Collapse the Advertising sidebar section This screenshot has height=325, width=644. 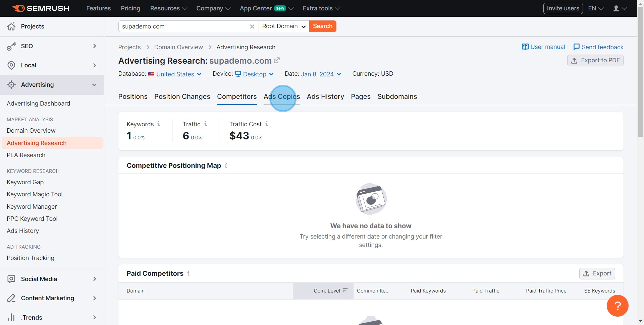[x=94, y=85]
